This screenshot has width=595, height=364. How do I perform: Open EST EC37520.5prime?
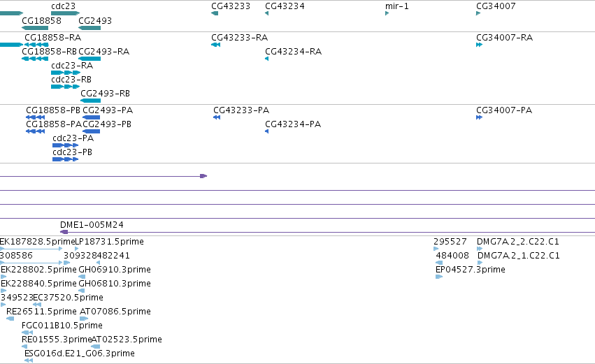(x=69, y=298)
